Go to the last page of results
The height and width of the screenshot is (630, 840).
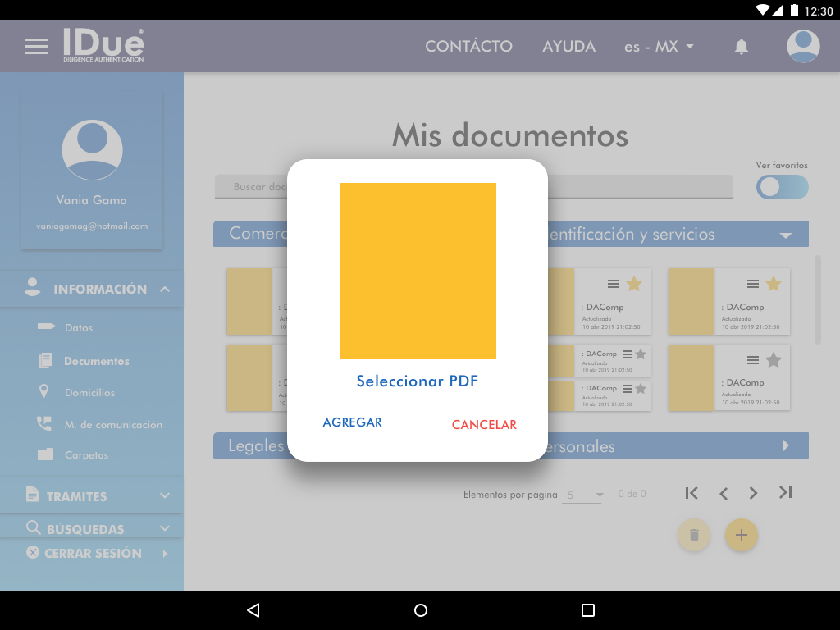[x=785, y=493]
